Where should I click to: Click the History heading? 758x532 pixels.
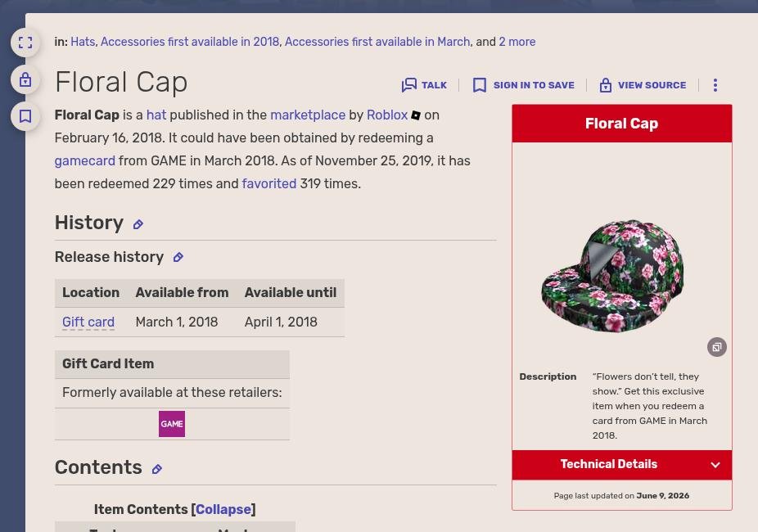89,223
